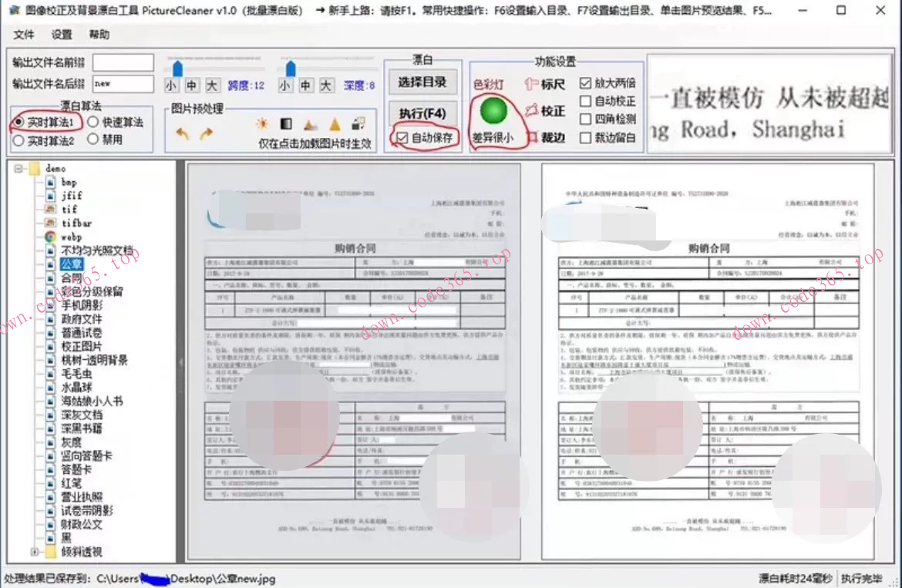Click the output filename suffix field showing new
This screenshot has width=902, height=588.
[x=122, y=84]
